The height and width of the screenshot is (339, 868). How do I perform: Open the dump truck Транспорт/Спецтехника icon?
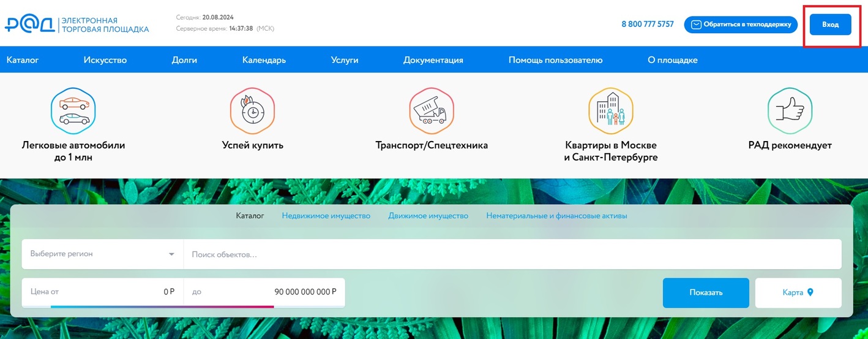pyautogui.click(x=431, y=110)
